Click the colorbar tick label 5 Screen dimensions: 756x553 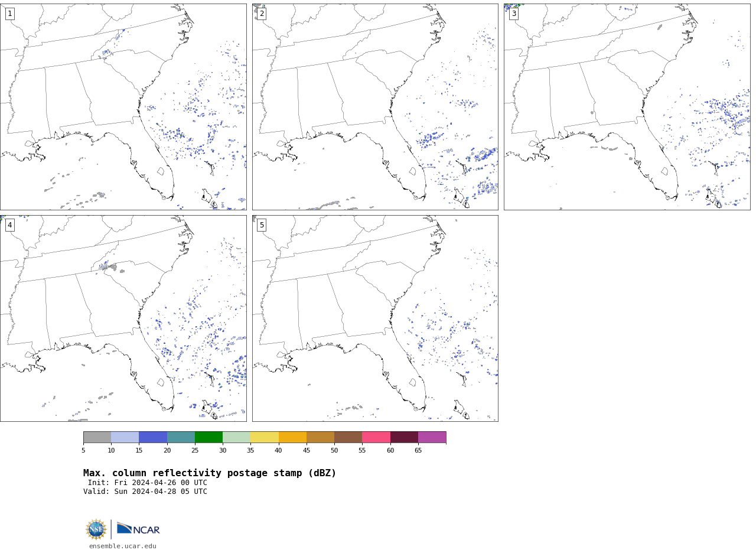[83, 451]
